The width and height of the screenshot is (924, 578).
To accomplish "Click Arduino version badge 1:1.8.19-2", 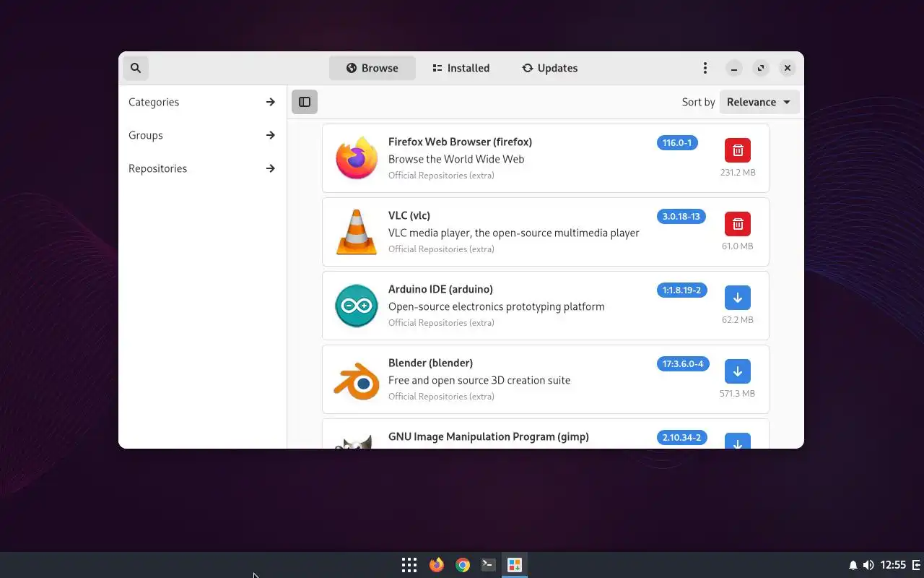I will pyautogui.click(x=681, y=290).
